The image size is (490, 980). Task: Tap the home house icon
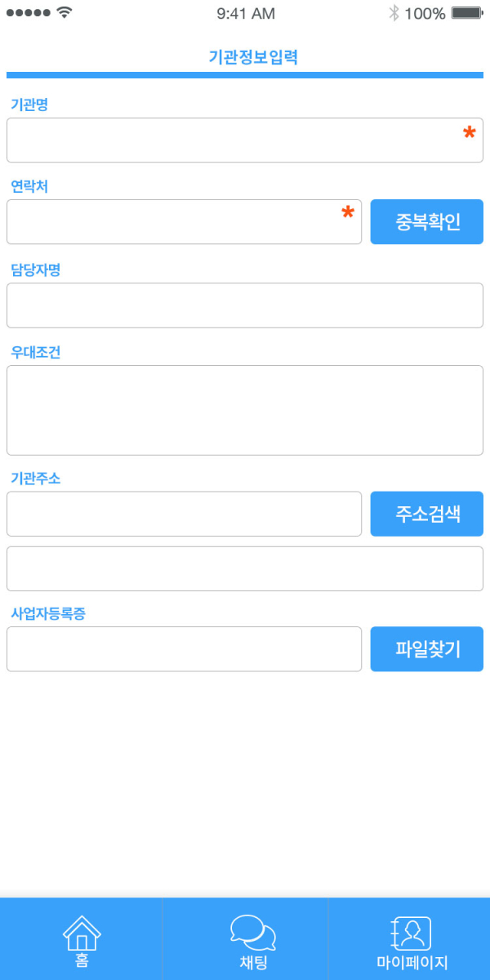click(82, 932)
